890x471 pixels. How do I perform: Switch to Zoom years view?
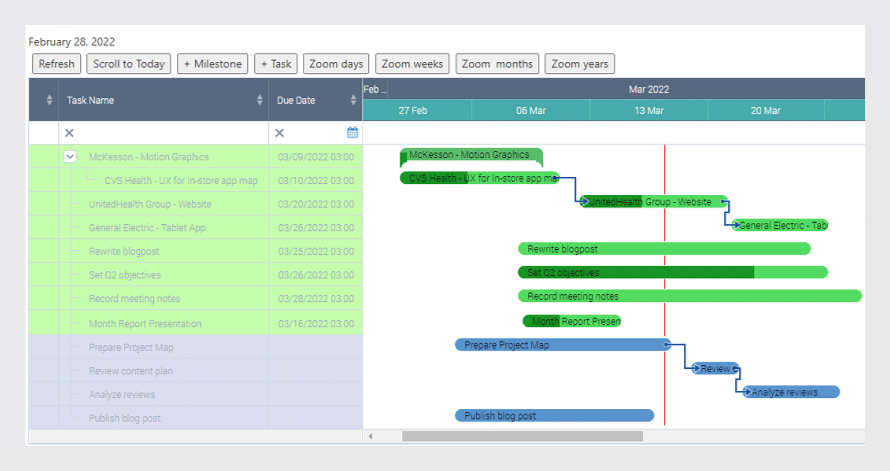[x=580, y=64]
